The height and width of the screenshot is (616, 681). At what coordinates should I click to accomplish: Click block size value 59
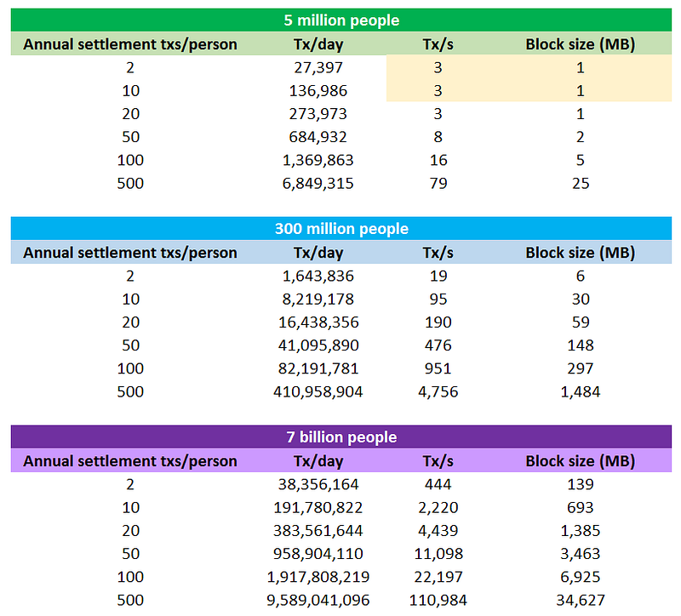pyautogui.click(x=581, y=322)
